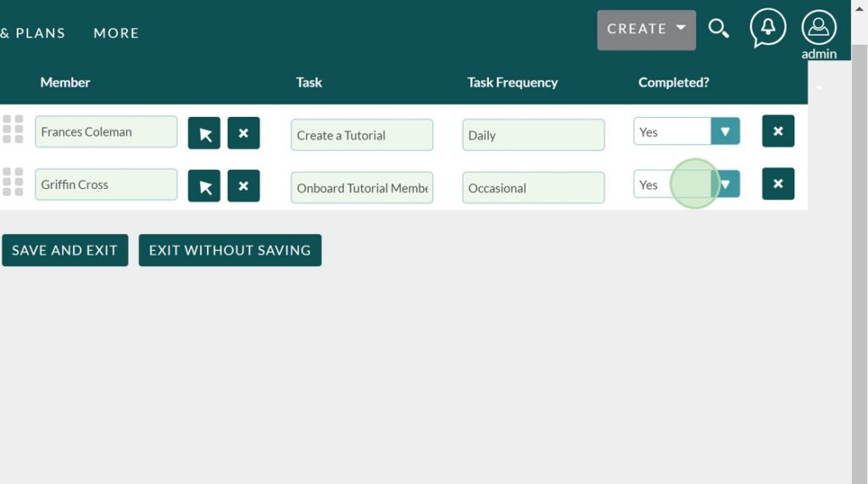Click select arrow for Griffin Cross member

point(204,186)
